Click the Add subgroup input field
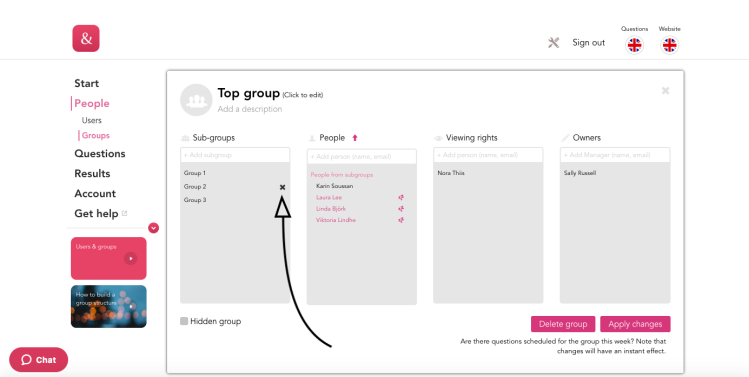The height and width of the screenshot is (377, 749). tap(235, 155)
